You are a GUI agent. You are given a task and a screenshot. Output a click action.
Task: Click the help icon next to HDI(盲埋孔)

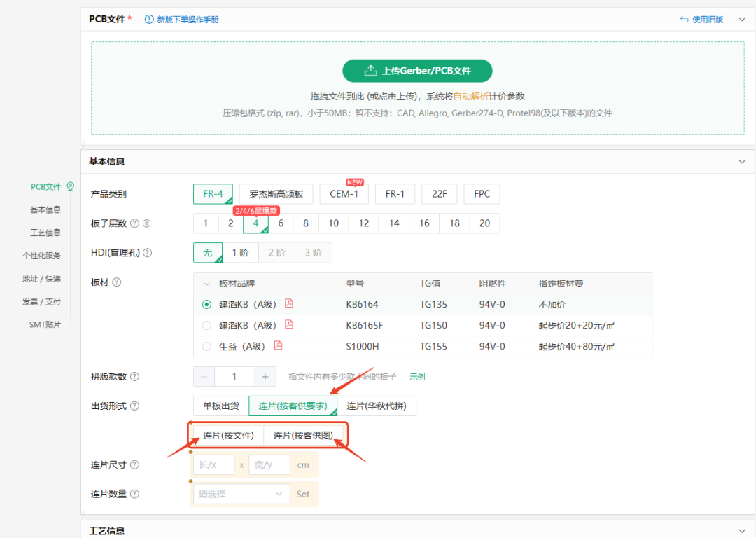tap(148, 253)
